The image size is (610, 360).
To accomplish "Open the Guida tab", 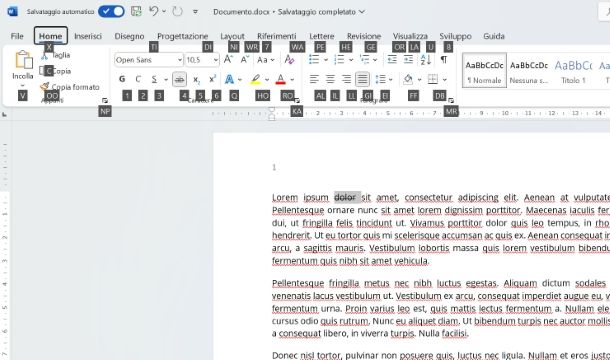I will (x=494, y=36).
